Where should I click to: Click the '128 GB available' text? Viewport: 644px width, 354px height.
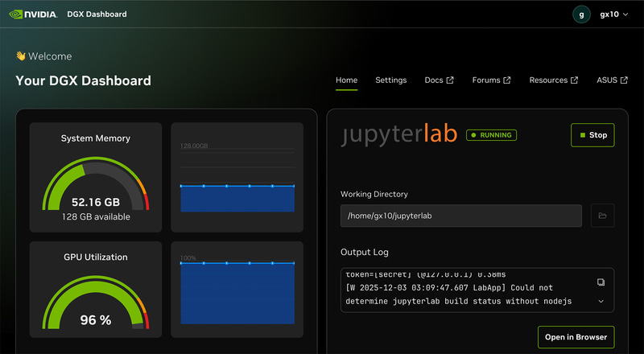click(x=96, y=217)
